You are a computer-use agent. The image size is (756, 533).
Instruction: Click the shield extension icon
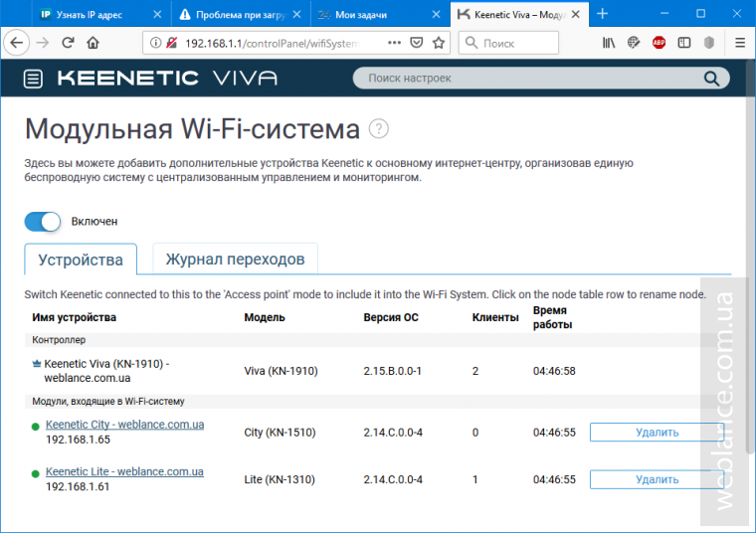coord(708,43)
